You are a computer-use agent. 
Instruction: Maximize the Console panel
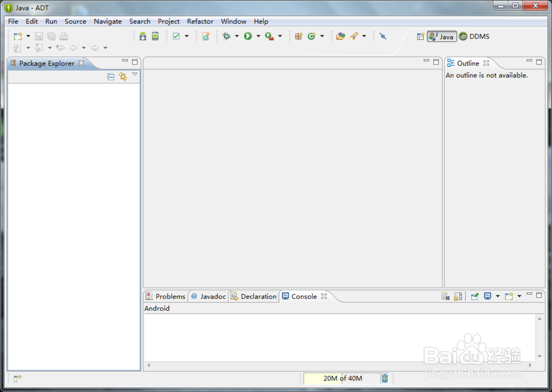[539, 295]
